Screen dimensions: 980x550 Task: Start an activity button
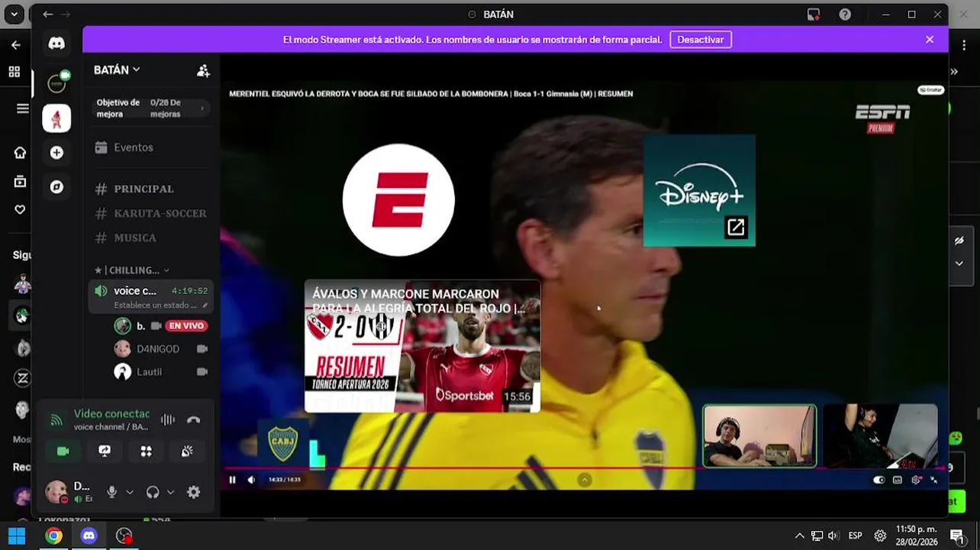click(146, 451)
